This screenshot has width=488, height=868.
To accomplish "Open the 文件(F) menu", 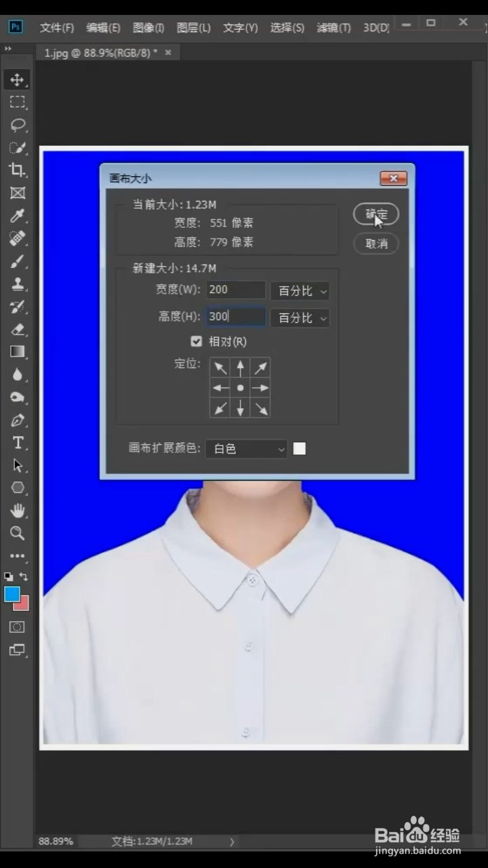I will [57, 28].
